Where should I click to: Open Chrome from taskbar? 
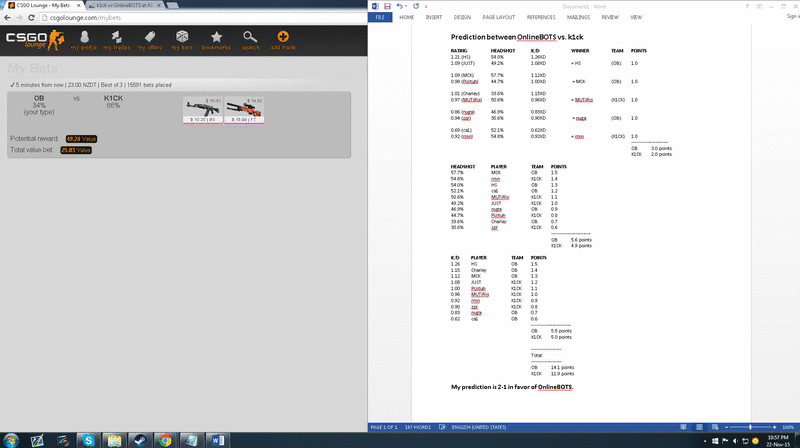pos(165,440)
